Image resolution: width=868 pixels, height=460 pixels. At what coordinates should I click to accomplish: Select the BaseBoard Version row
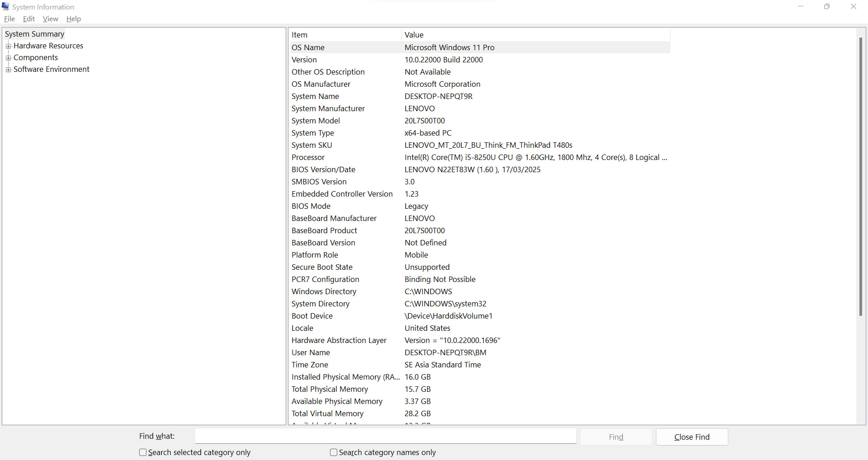(x=480, y=243)
